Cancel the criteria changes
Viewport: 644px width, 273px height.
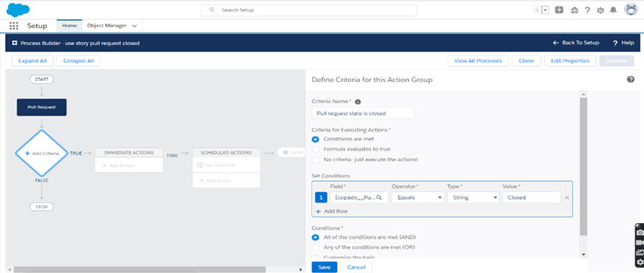356,267
